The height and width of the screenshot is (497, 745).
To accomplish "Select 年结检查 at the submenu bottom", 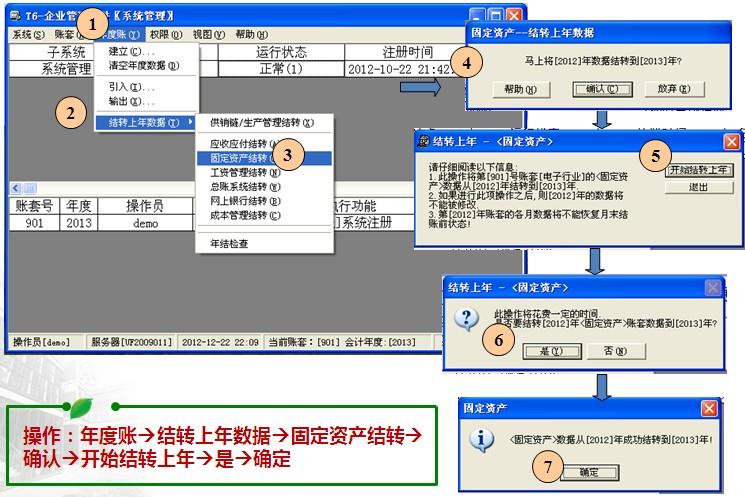I will pyautogui.click(x=229, y=243).
